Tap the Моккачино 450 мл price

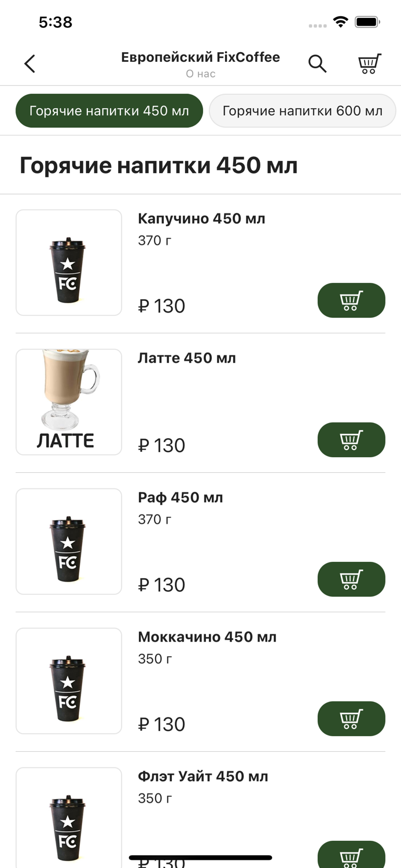(161, 724)
